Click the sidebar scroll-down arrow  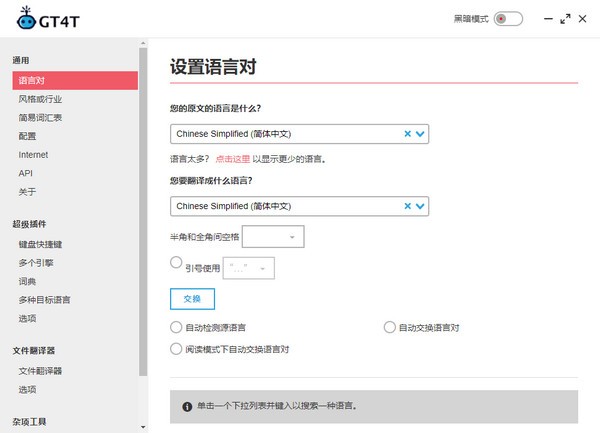tap(143, 427)
